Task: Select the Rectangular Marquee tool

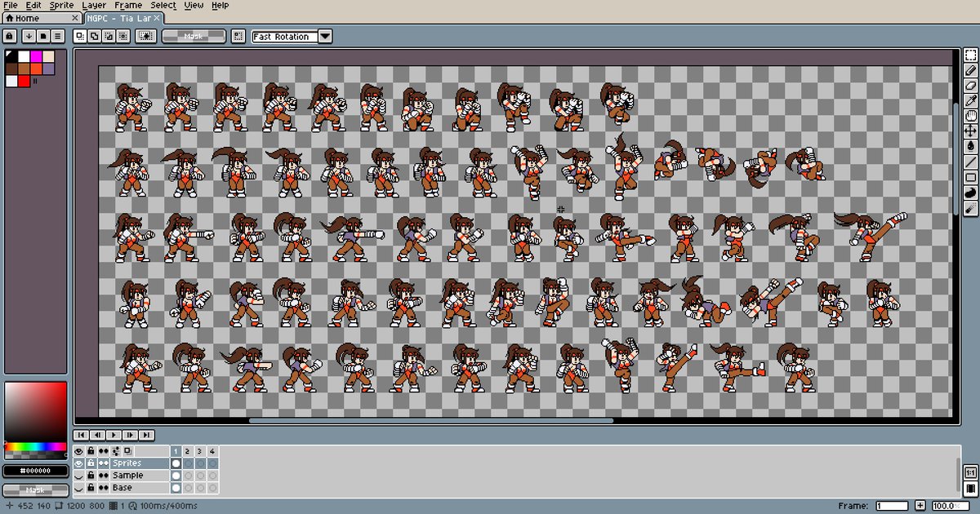Action: (971, 56)
